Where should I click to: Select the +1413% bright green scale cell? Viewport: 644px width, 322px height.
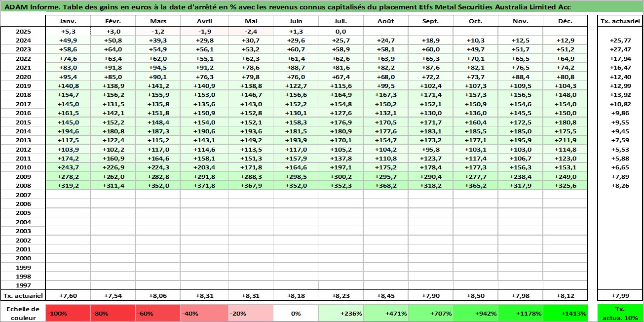566,313
